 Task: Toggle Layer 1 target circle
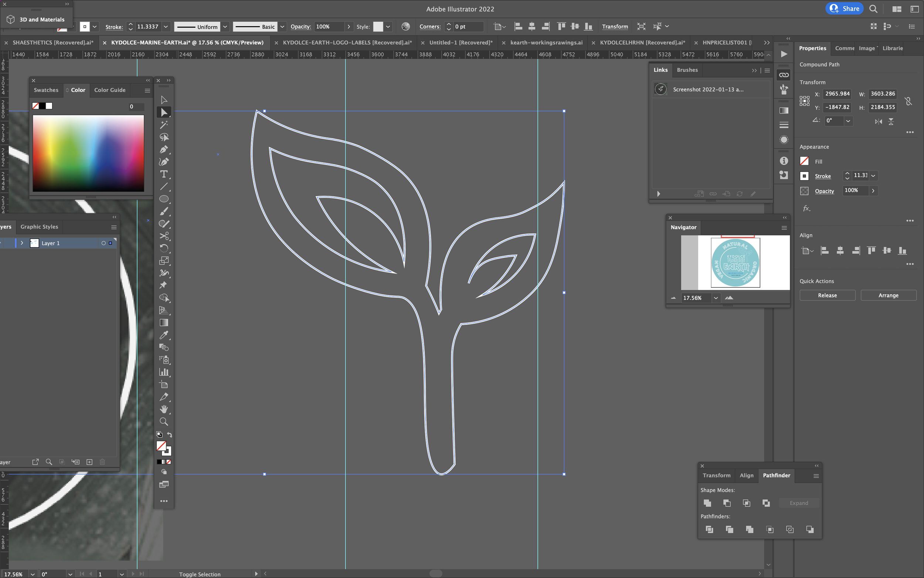point(103,243)
